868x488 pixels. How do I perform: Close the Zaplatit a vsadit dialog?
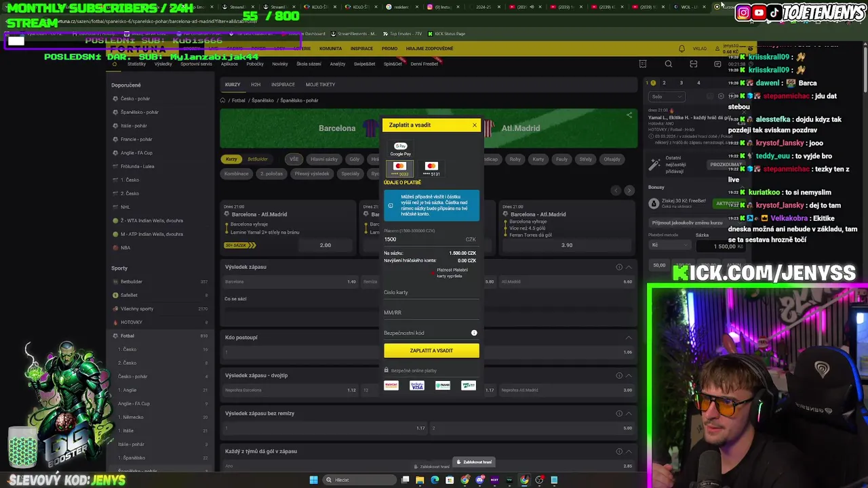coord(475,125)
